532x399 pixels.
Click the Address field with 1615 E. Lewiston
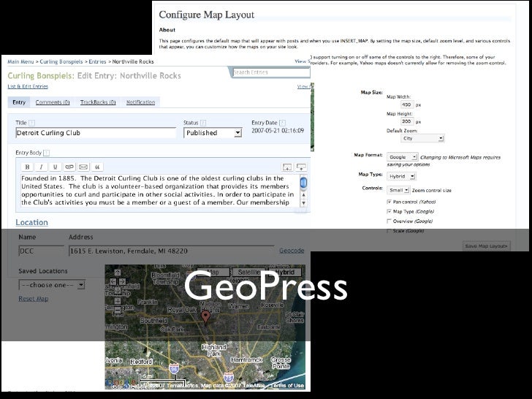[x=171, y=251]
